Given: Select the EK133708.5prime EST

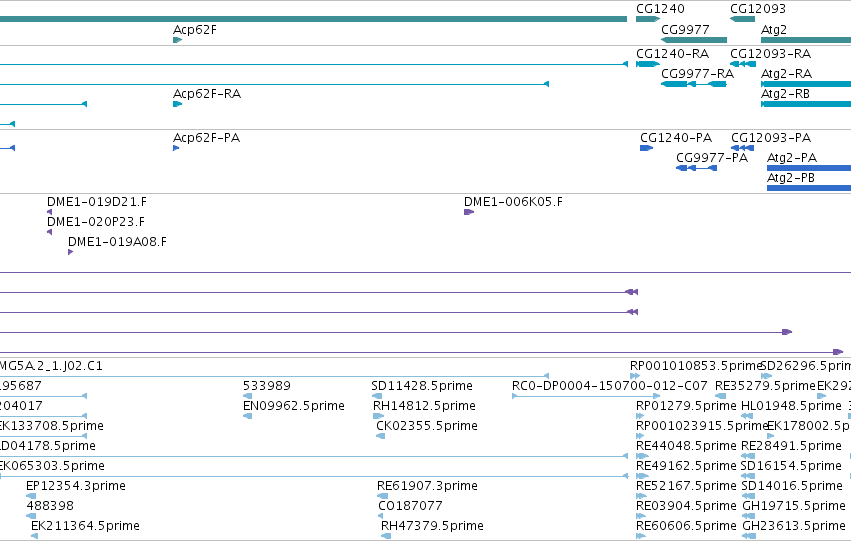Looking at the screenshot, I should (x=43, y=436).
